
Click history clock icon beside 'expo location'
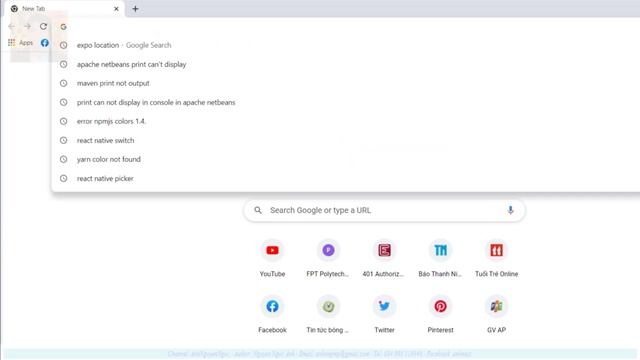pos(63,45)
